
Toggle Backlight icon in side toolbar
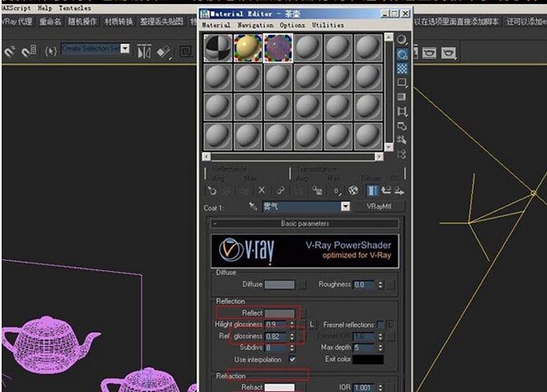402,55
